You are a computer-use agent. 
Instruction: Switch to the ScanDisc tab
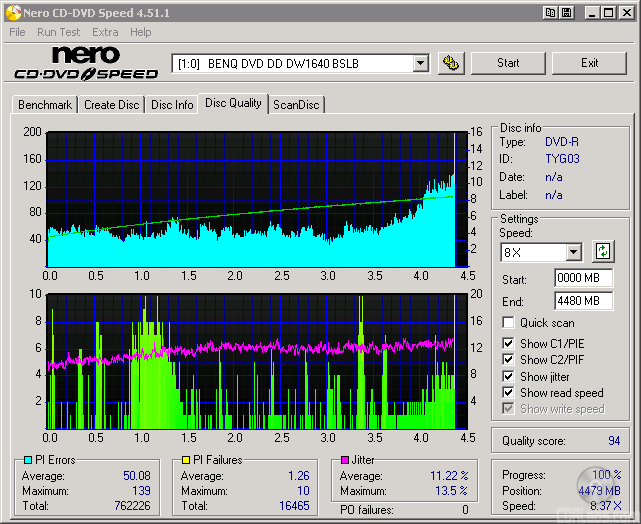[297, 105]
